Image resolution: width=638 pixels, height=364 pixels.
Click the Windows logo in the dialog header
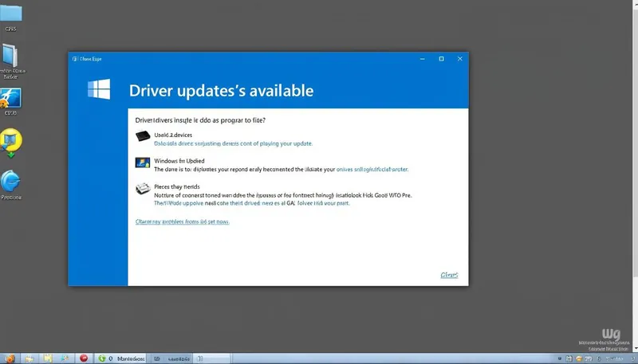98,90
